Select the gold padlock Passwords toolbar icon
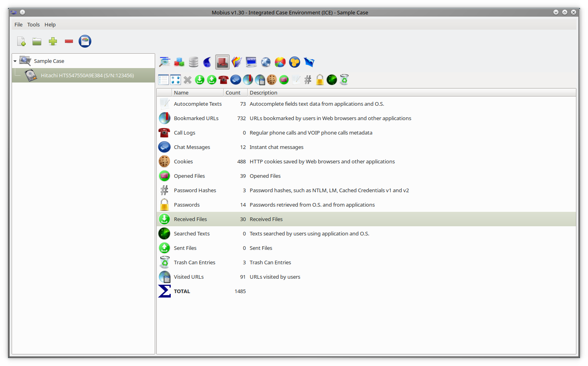The image size is (588, 366). (320, 80)
